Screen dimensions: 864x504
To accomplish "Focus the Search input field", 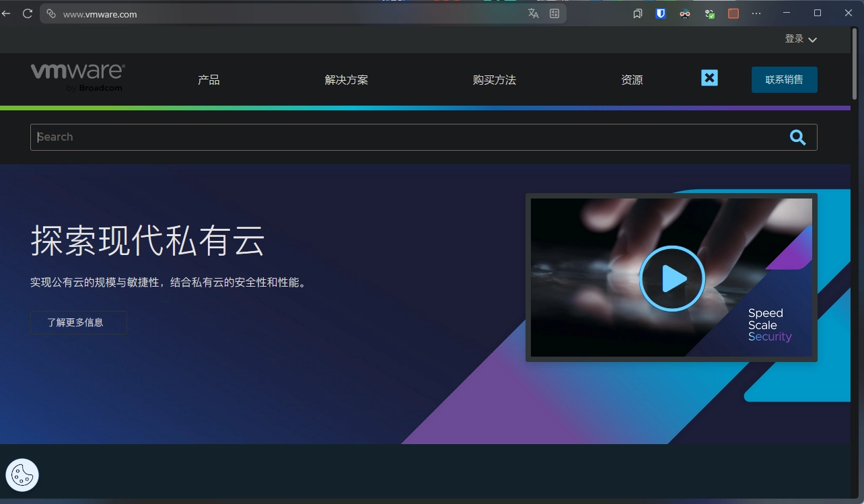I will click(404, 137).
